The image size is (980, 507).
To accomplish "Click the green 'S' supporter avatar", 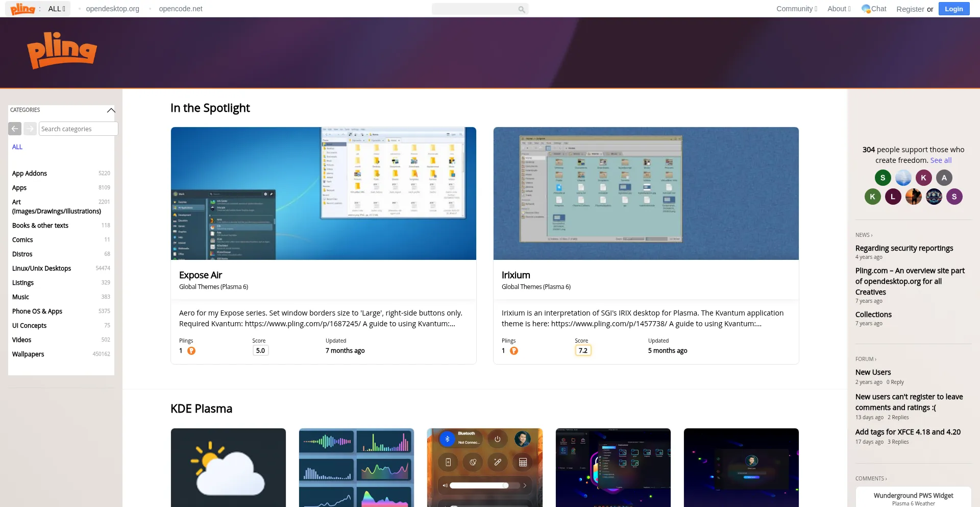I will coord(883,178).
